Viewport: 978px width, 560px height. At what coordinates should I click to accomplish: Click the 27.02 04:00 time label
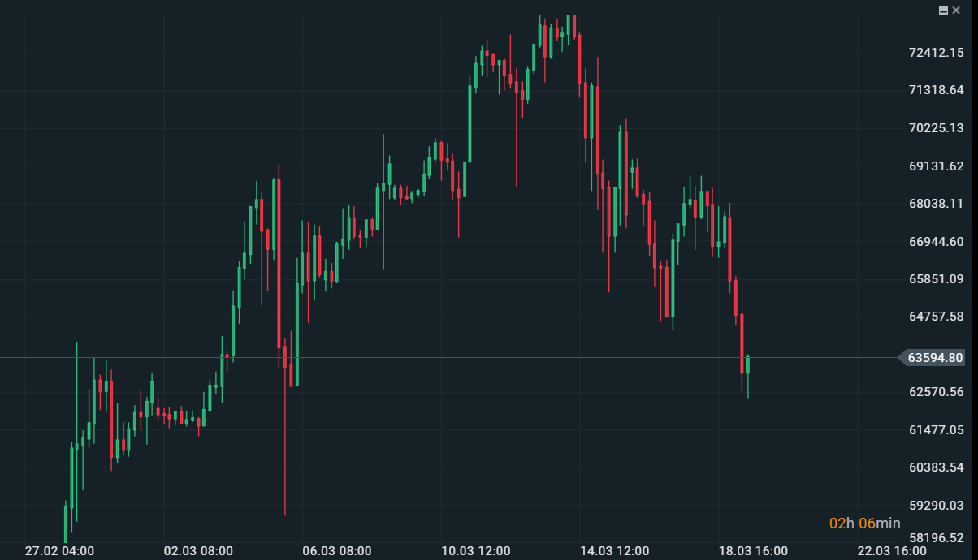59,551
